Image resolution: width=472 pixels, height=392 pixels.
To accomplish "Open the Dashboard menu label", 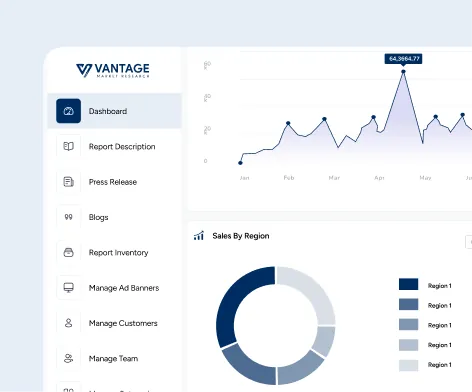I will [x=108, y=111].
